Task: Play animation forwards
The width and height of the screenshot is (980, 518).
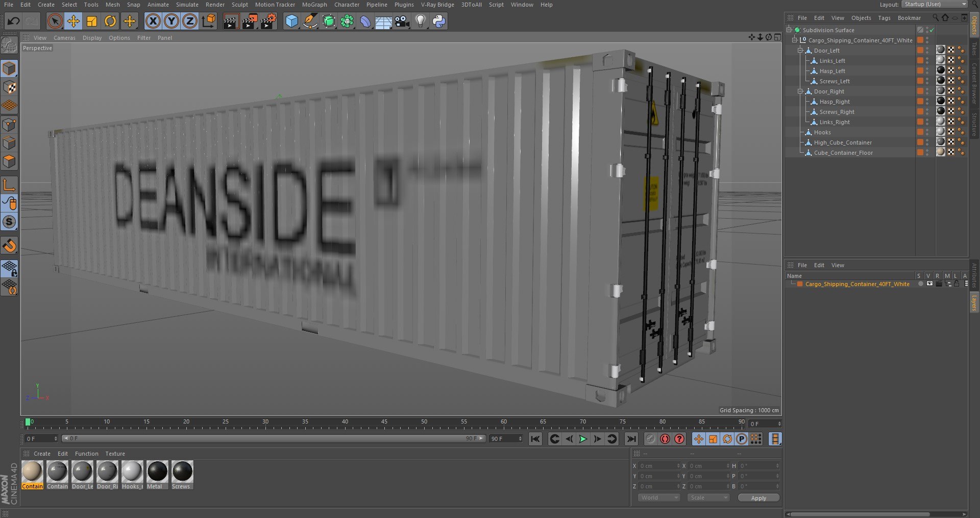Action: (x=583, y=439)
